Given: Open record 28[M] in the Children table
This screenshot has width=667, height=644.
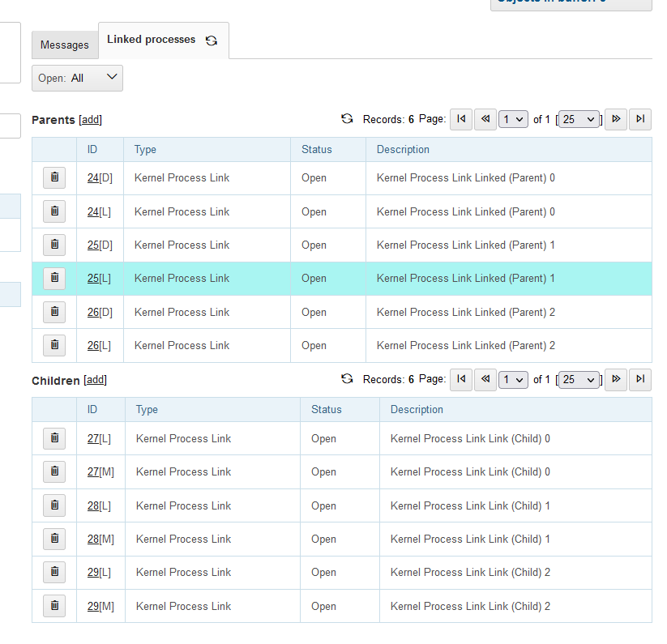Looking at the screenshot, I should tap(93, 539).
